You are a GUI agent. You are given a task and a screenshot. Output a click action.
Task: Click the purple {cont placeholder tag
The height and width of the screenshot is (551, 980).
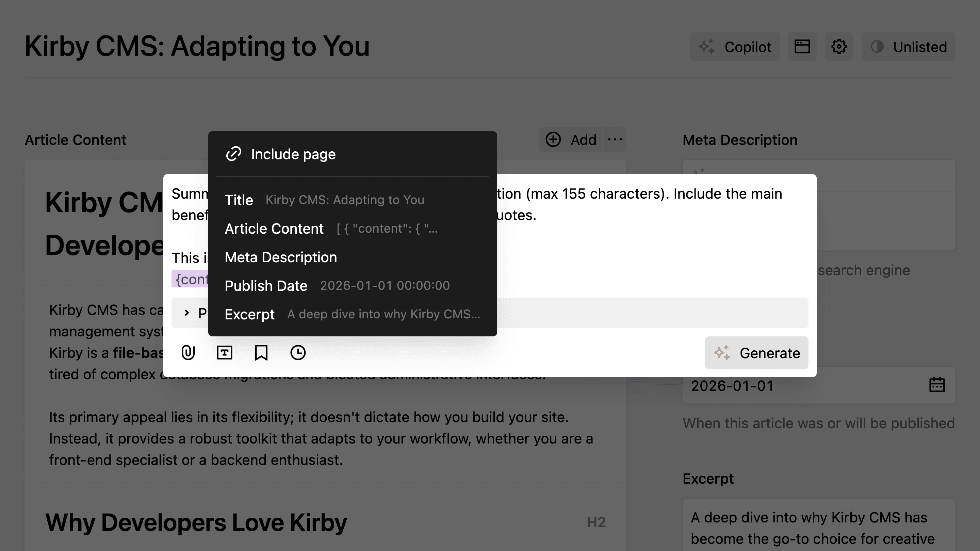190,279
